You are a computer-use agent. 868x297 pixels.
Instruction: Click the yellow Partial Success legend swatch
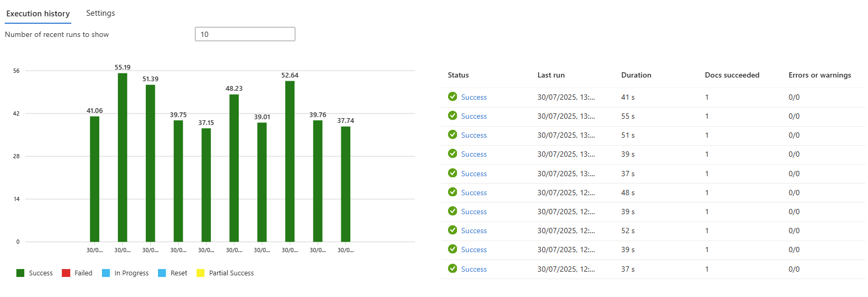pyautogui.click(x=200, y=273)
